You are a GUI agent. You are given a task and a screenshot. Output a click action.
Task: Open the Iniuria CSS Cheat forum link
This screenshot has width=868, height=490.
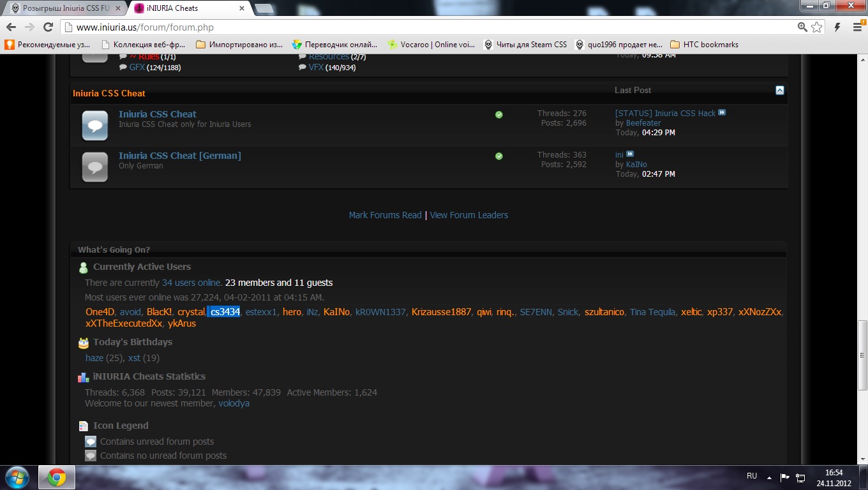point(158,114)
